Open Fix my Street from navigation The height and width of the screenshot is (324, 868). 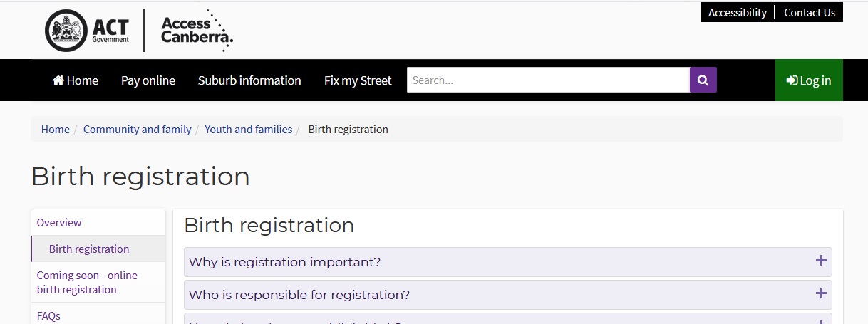click(358, 80)
